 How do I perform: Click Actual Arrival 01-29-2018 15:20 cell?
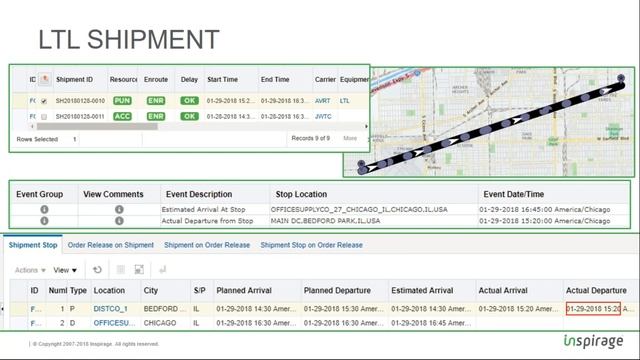518,309
